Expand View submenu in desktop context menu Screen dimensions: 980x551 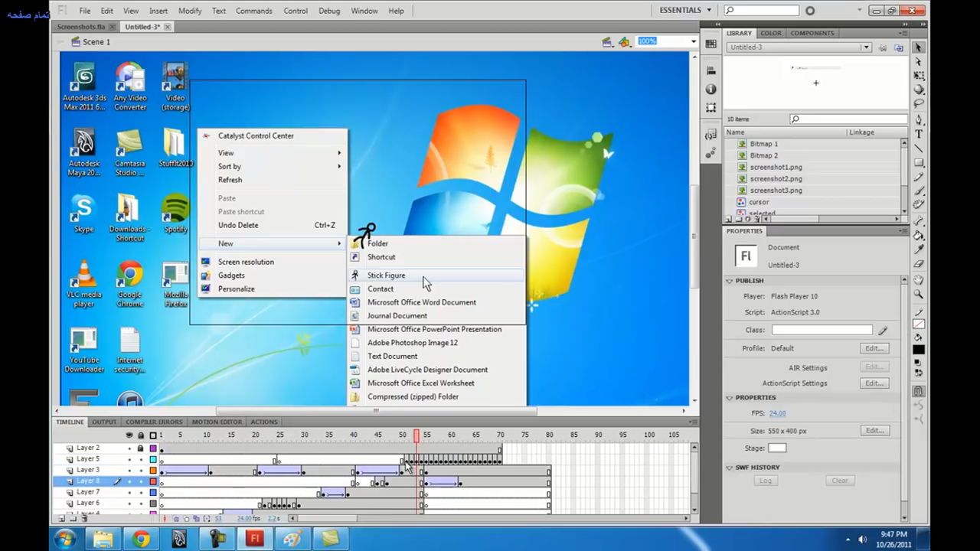[x=272, y=153]
